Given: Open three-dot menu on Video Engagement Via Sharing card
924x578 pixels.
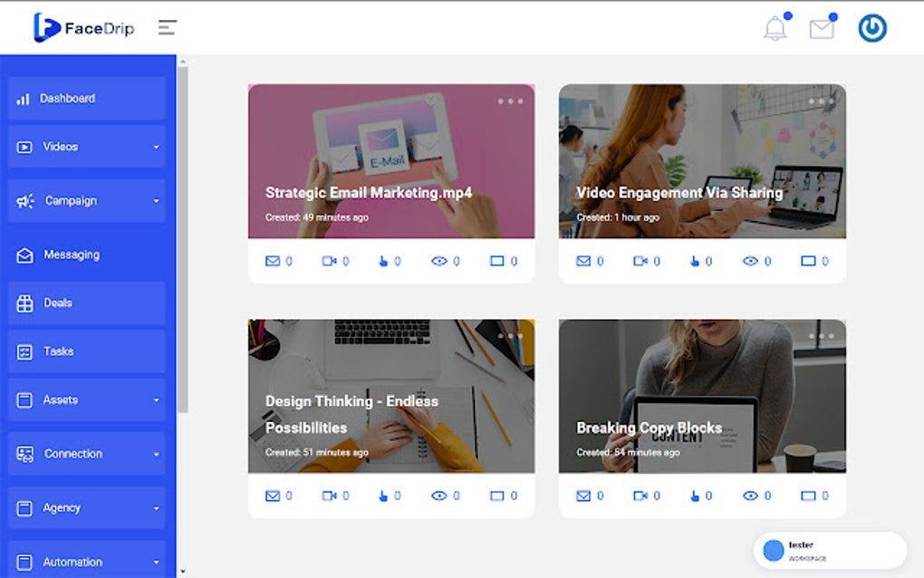Looking at the screenshot, I should (822, 101).
